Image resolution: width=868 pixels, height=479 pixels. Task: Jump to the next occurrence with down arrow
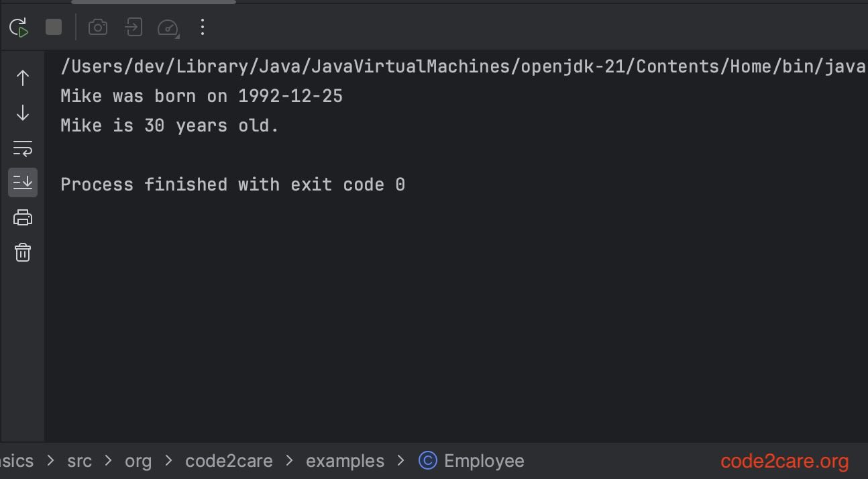[x=22, y=113]
